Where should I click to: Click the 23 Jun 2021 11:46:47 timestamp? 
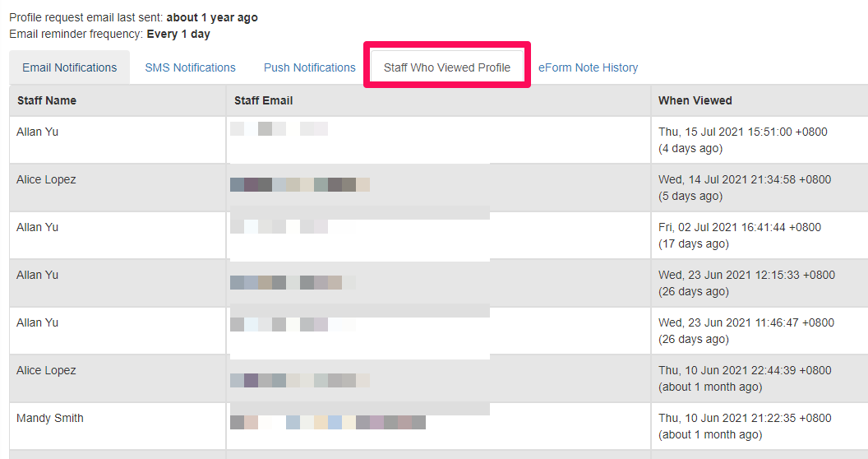[746, 322]
